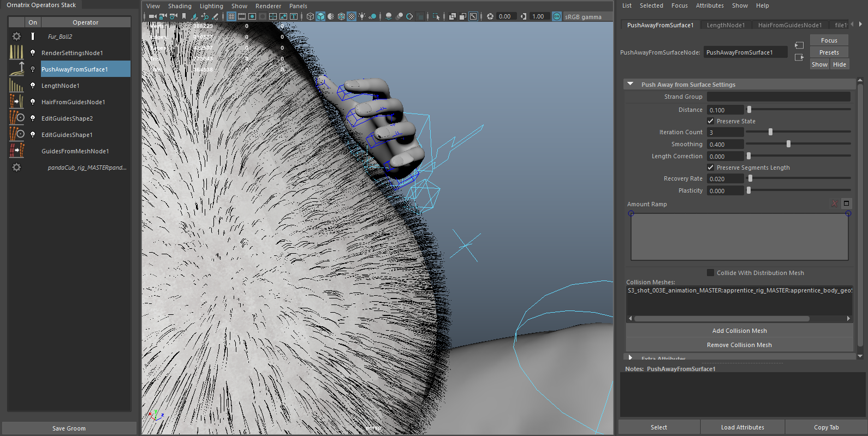Open the Amount Ramp in a larger editor
This screenshot has width=868, height=436.
tap(846, 204)
